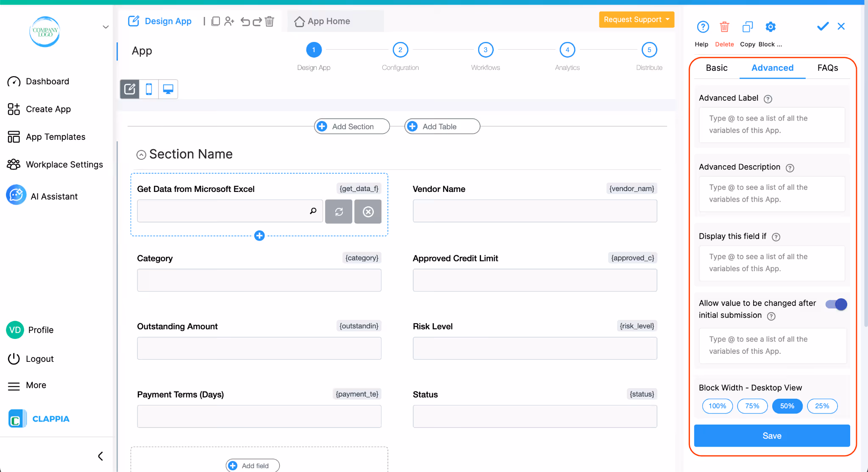Select 100% block width
The width and height of the screenshot is (868, 472).
[x=717, y=406]
